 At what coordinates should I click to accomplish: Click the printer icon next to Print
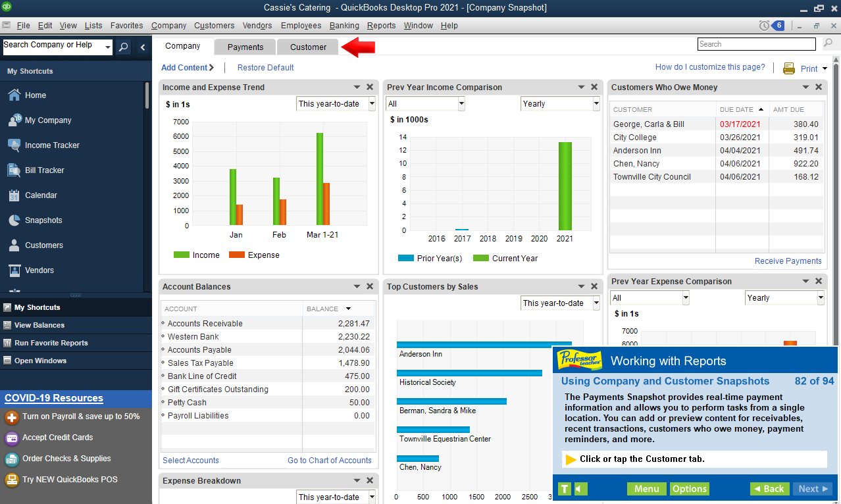pyautogui.click(x=789, y=68)
